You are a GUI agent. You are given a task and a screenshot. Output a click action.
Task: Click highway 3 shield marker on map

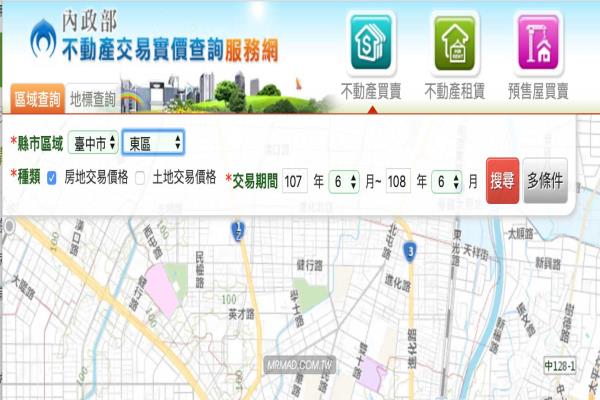410,252
